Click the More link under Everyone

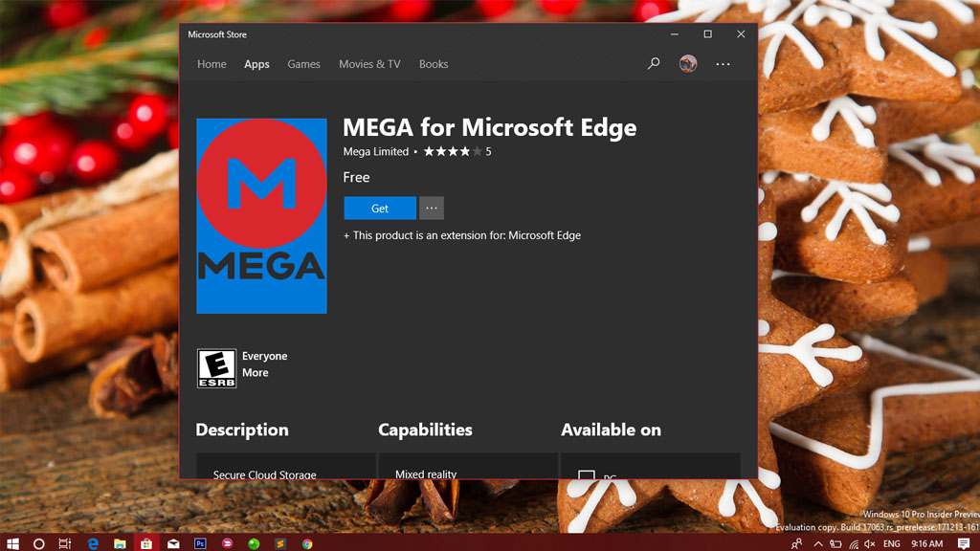[x=255, y=372]
